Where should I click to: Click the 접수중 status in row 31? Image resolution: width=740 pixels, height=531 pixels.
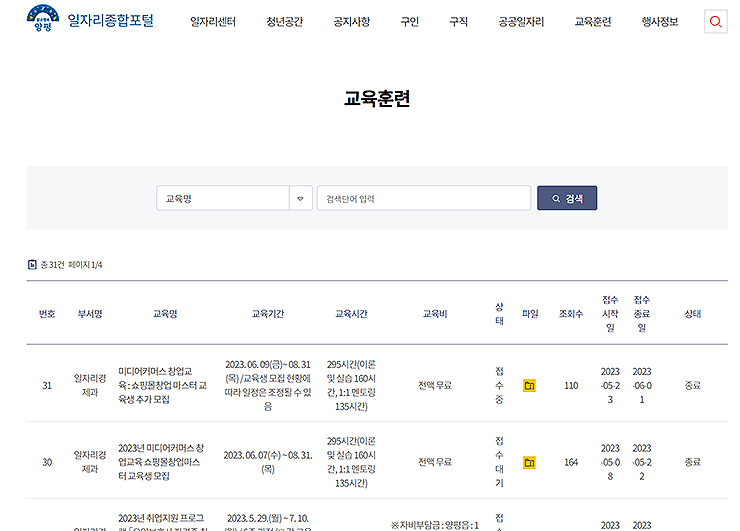click(x=499, y=386)
